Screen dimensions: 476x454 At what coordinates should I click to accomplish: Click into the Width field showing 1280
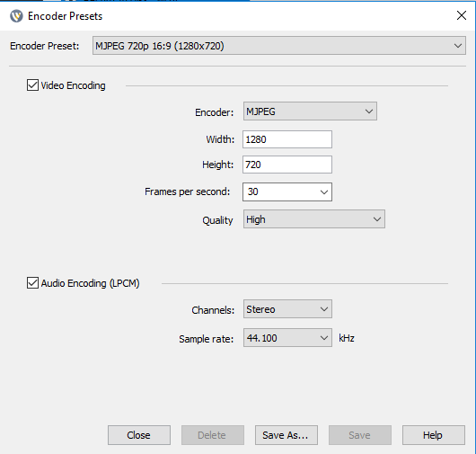click(287, 139)
